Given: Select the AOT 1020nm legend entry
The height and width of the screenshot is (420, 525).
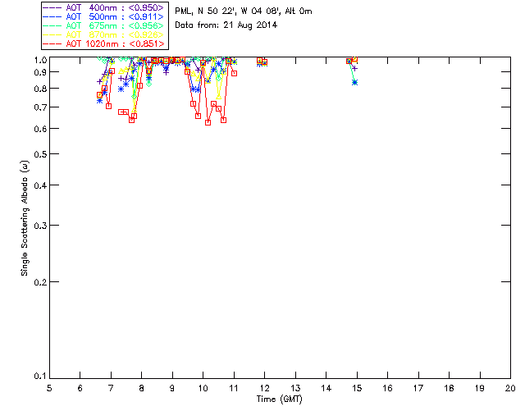Looking at the screenshot, I should [104, 43].
